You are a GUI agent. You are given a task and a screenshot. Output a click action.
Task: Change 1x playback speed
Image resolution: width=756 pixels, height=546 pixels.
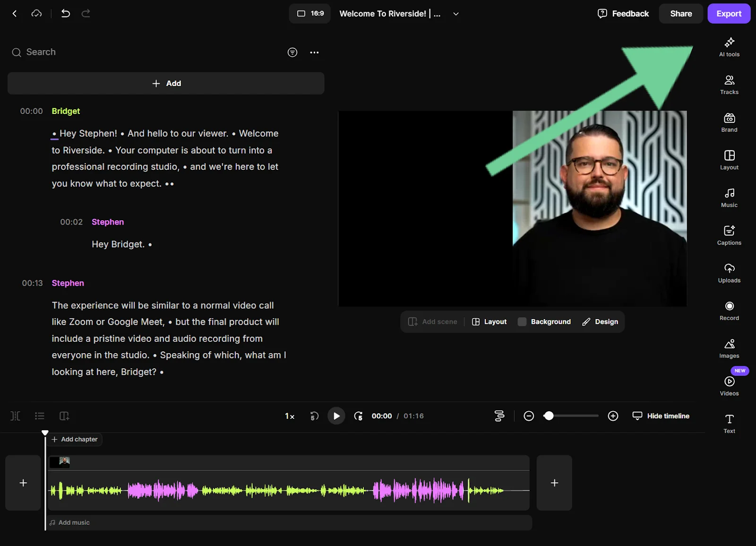pyautogui.click(x=290, y=416)
